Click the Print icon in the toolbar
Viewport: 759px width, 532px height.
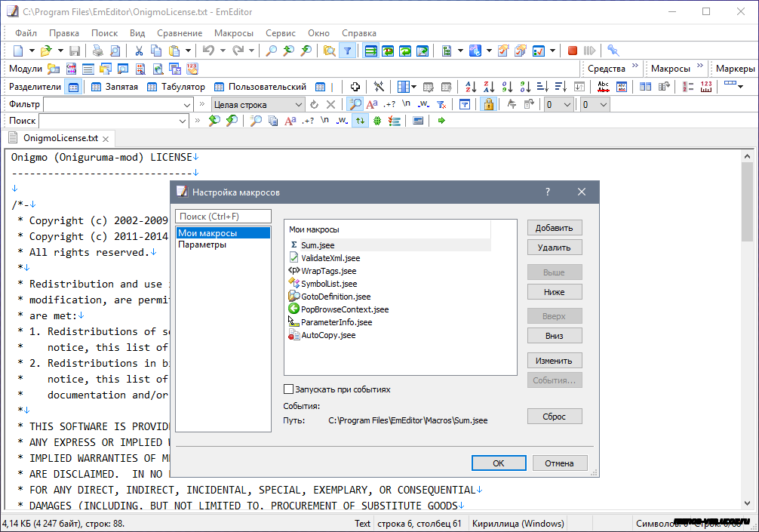(x=98, y=51)
